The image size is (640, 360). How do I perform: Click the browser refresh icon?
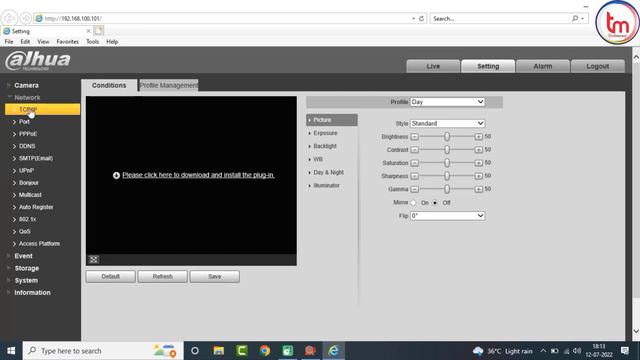(x=421, y=18)
